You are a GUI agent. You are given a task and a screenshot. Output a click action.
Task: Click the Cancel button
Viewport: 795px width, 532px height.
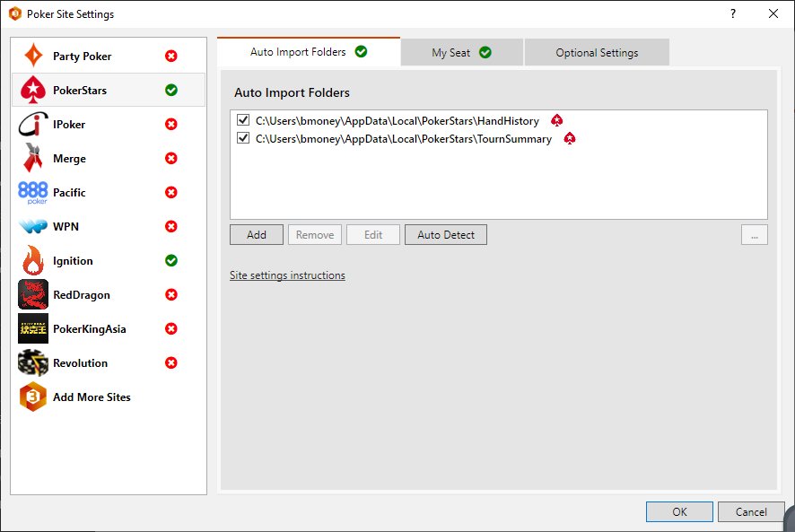tap(751, 511)
